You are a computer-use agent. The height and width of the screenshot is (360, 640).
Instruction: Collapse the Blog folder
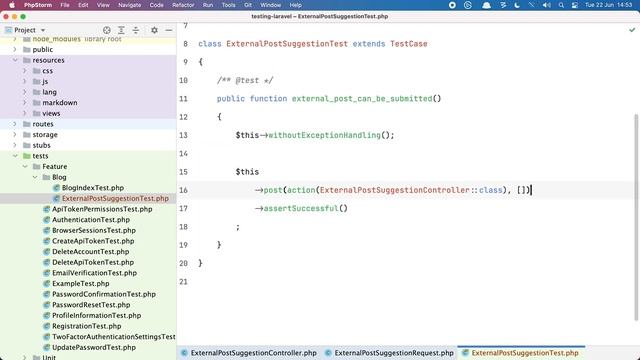pyautogui.click(x=35, y=177)
